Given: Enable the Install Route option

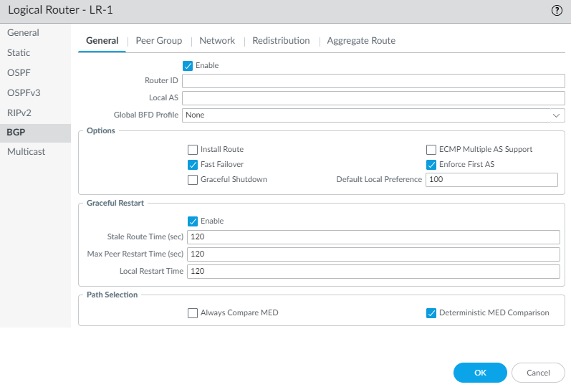Looking at the screenshot, I should pyautogui.click(x=192, y=150).
